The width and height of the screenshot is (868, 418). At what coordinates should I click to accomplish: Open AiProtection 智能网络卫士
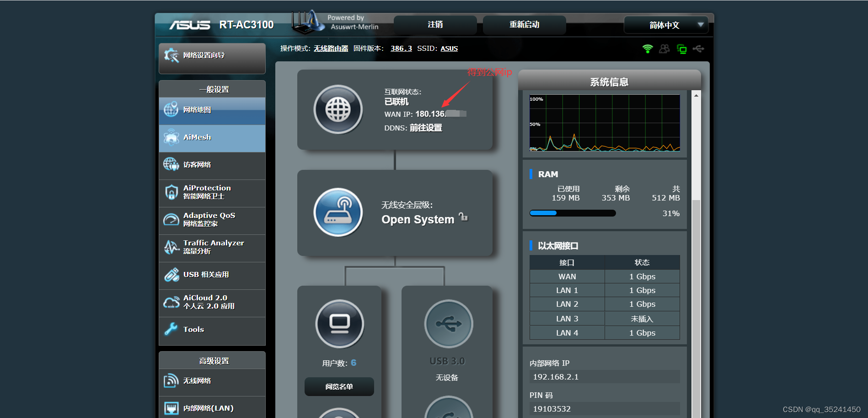212,193
